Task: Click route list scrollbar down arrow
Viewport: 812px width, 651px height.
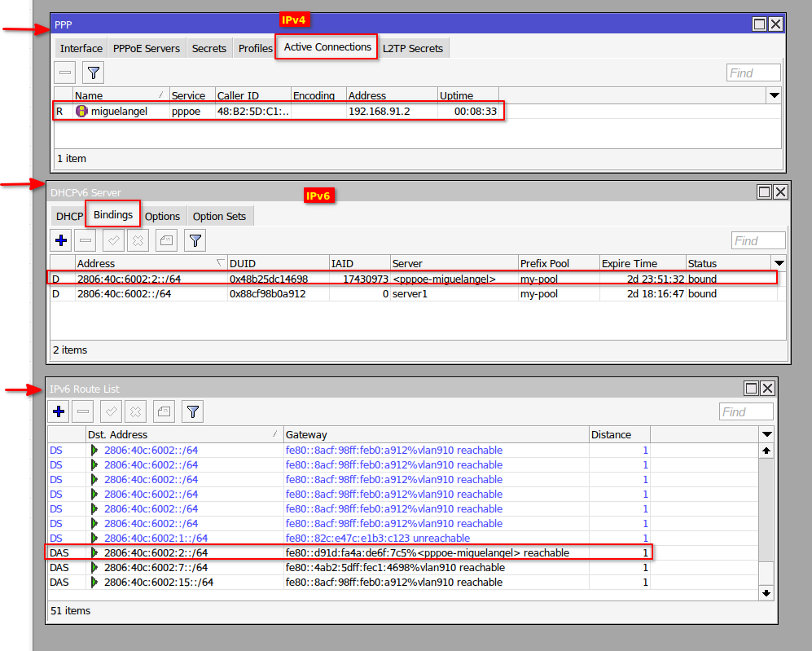Action: (766, 593)
